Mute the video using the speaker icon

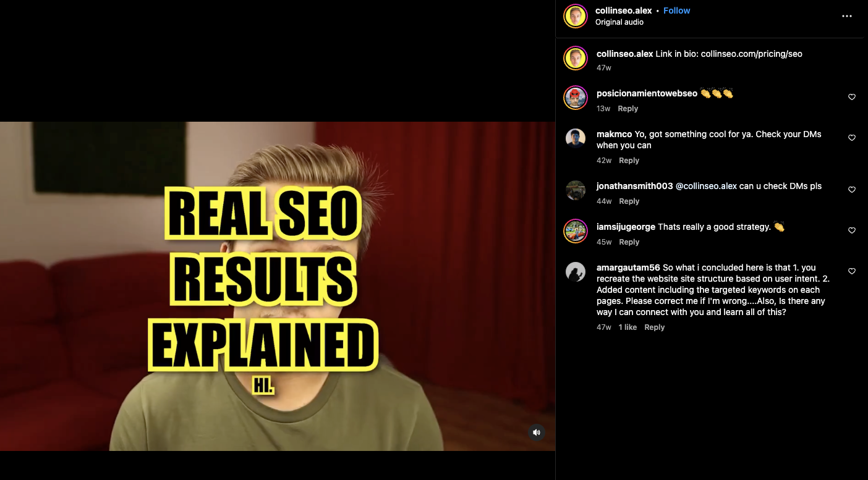click(x=537, y=432)
